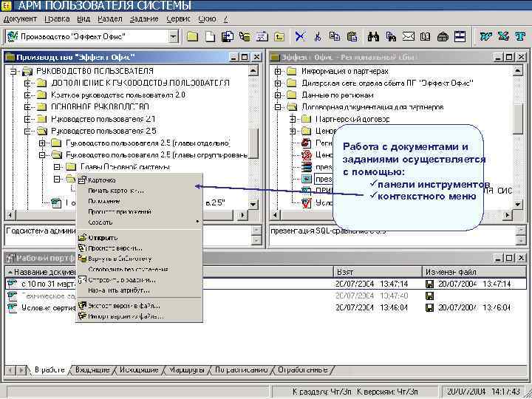
Task: Click the scissors cut icon
Action: 318,36
